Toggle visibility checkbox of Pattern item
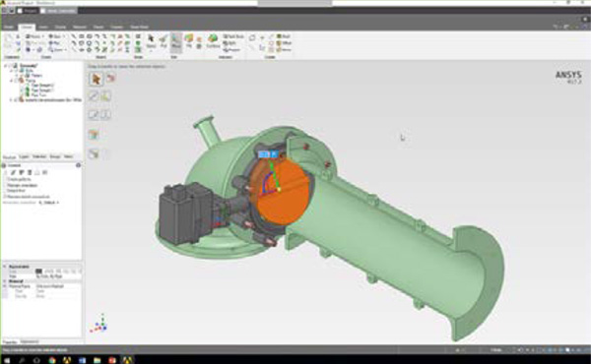This screenshot has height=364, width=591. (23, 76)
